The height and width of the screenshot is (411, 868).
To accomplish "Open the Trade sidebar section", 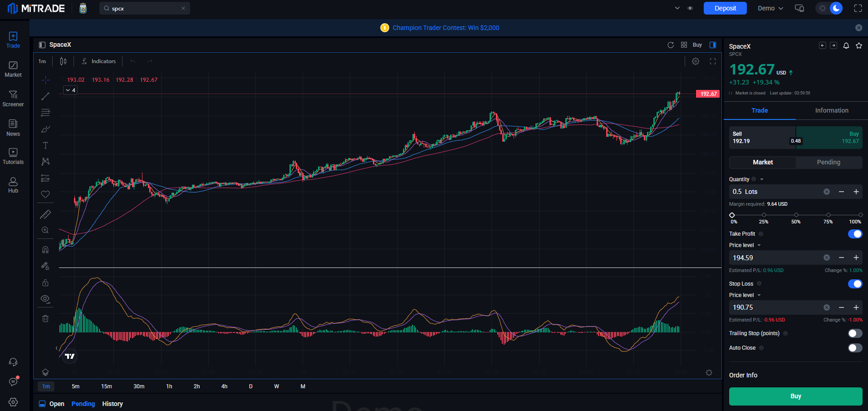I will tap(13, 40).
